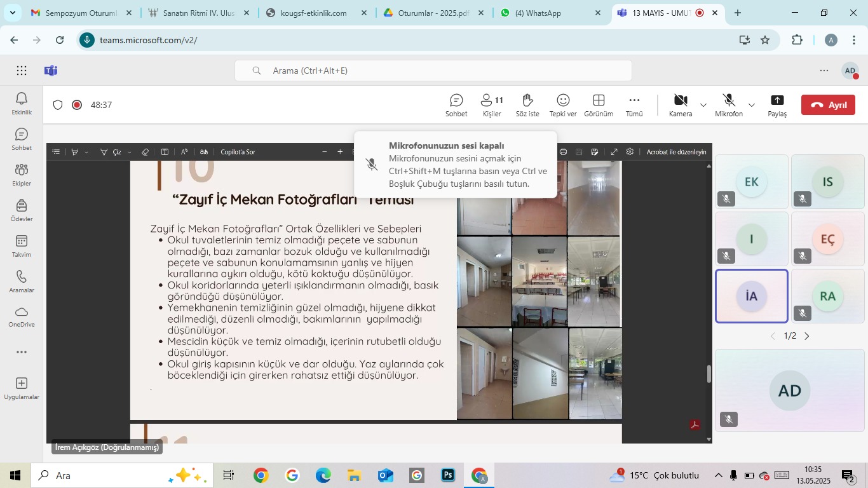Switch to the kougsf-etkinlik.com tab
This screenshot has height=488, width=868.
coord(314,13)
